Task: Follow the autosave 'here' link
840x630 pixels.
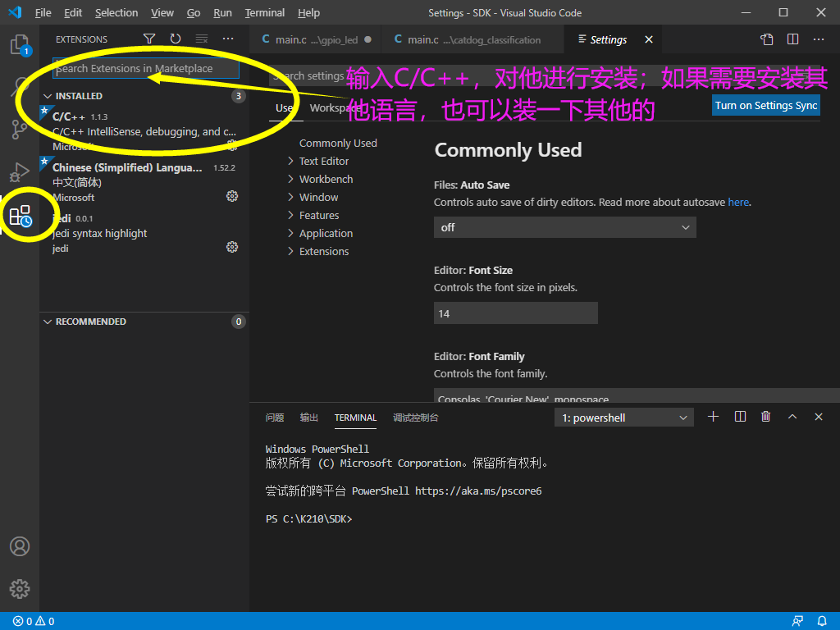Action: [738, 202]
